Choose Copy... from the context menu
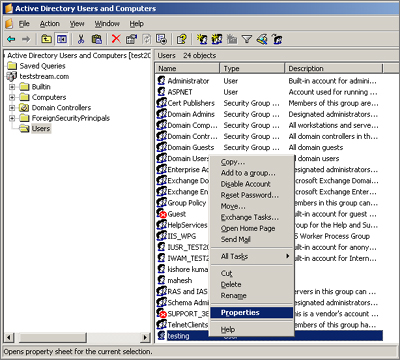 tap(233, 162)
